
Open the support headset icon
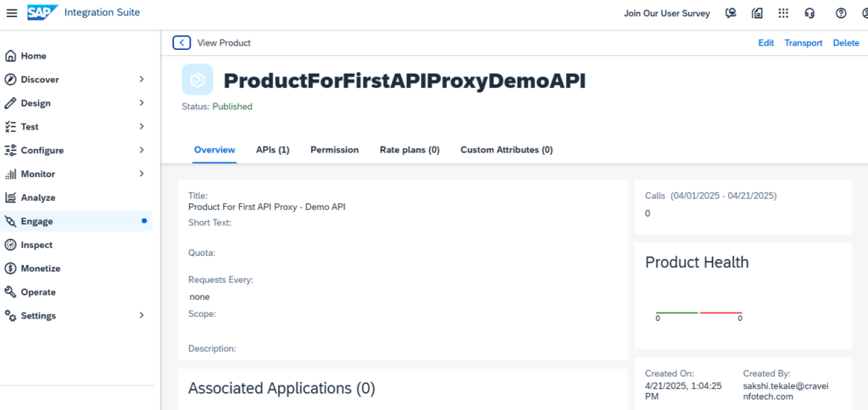[x=810, y=14]
